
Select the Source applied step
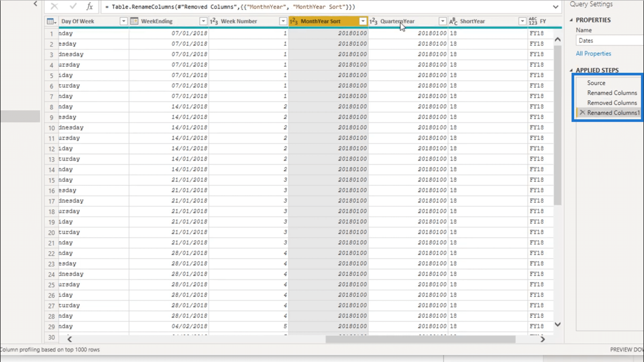[x=596, y=83]
